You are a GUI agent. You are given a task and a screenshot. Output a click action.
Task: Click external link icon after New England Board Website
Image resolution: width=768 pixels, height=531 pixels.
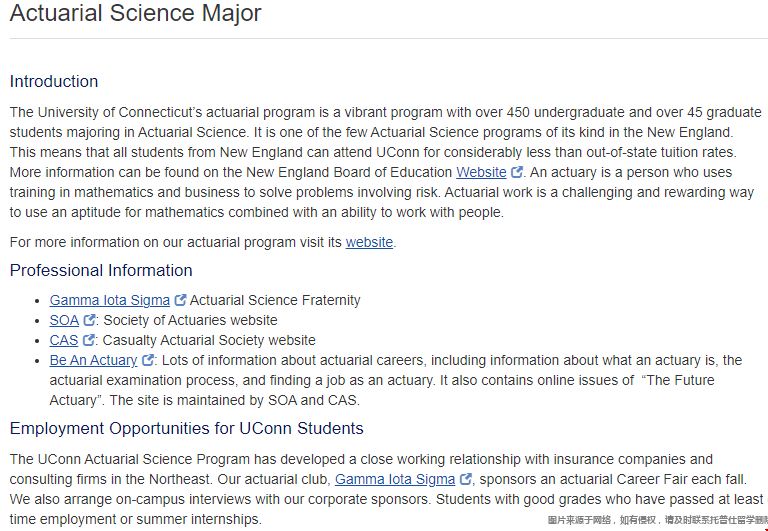click(517, 173)
